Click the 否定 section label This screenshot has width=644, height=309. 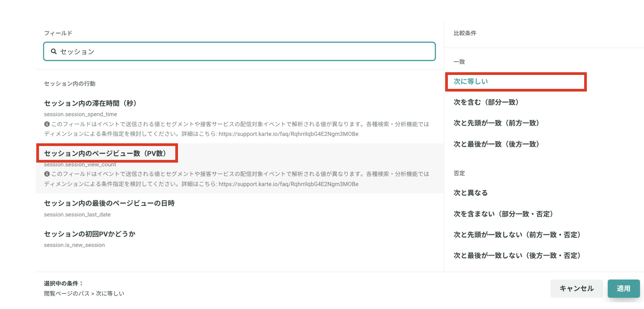coord(459,173)
